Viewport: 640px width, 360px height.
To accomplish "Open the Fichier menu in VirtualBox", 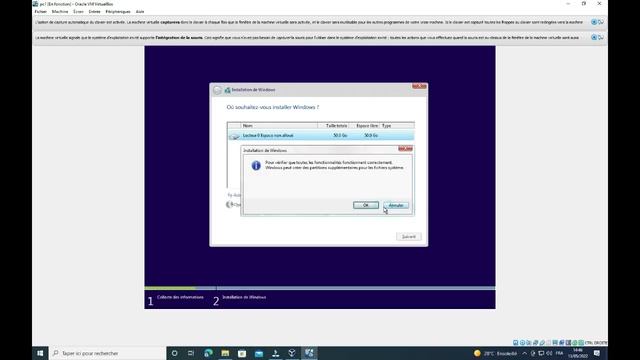I will tap(40, 11).
